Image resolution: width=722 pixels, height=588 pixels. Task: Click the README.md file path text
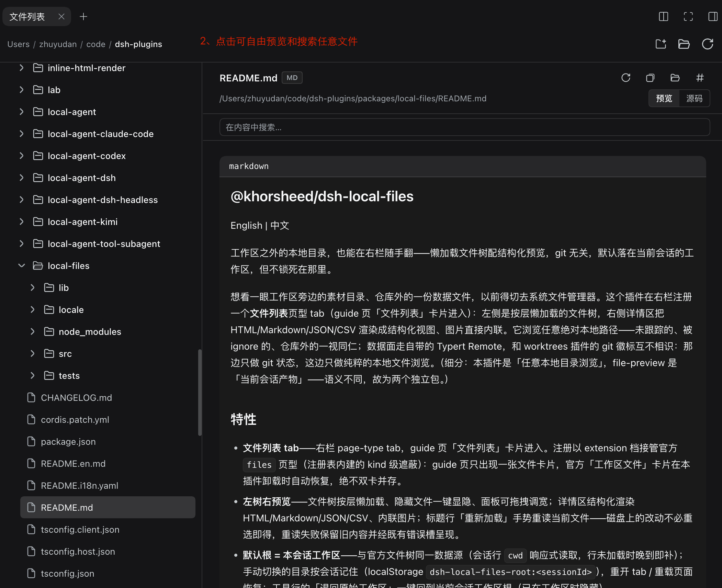pos(353,99)
